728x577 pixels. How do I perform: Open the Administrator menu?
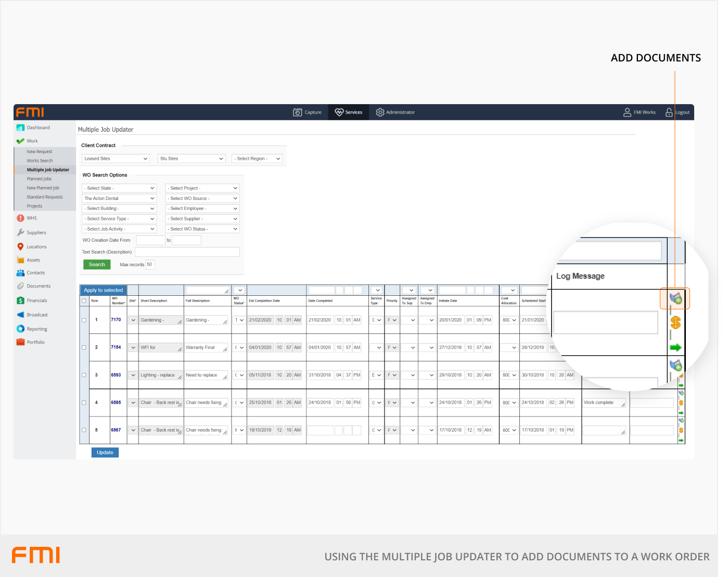coord(395,112)
